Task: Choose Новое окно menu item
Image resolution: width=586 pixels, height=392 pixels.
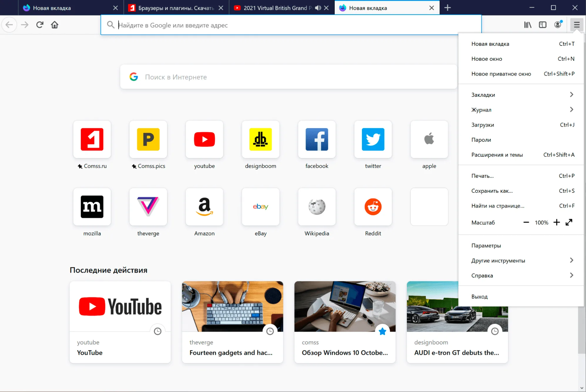Action: point(521,59)
